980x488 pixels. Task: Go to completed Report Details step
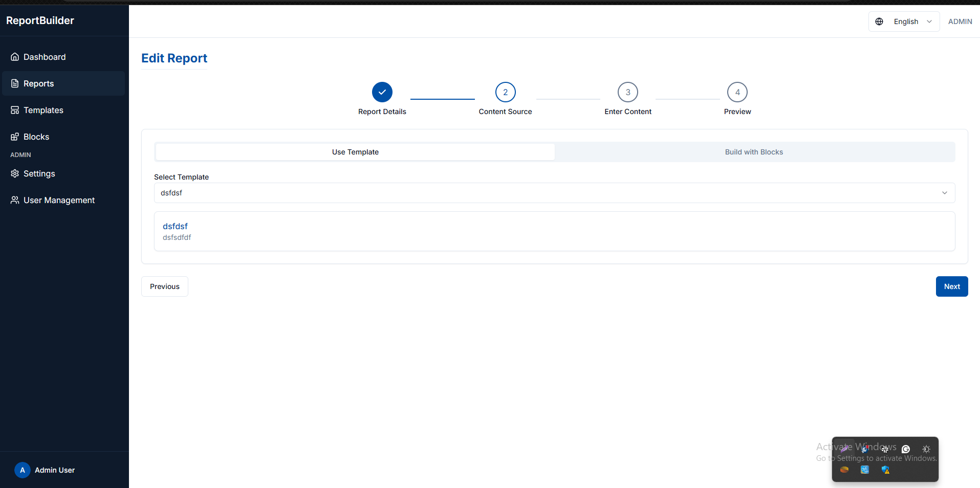[x=382, y=93]
